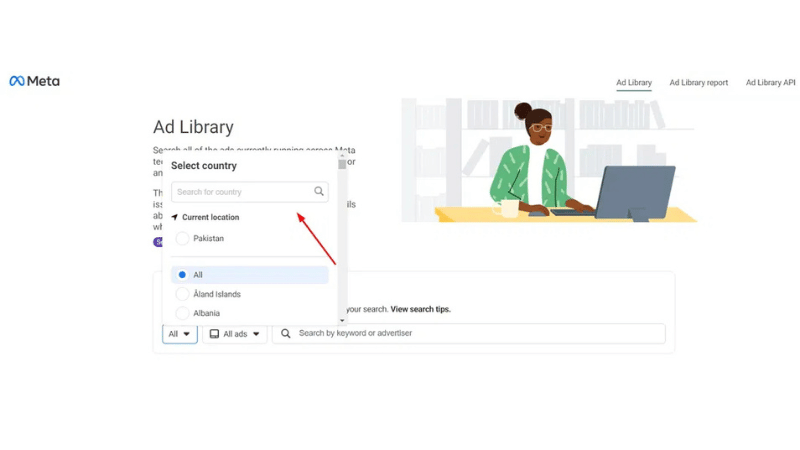Open the View search tips link

420,309
